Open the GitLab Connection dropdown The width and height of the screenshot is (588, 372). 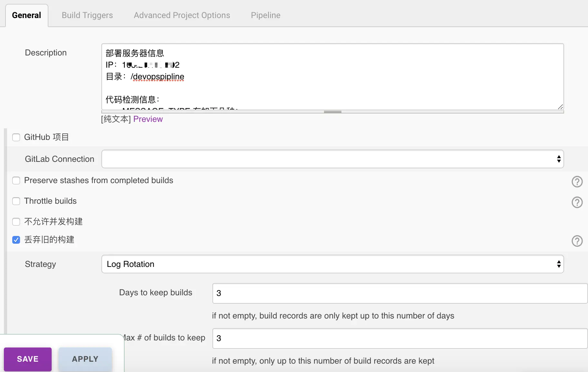click(x=332, y=159)
